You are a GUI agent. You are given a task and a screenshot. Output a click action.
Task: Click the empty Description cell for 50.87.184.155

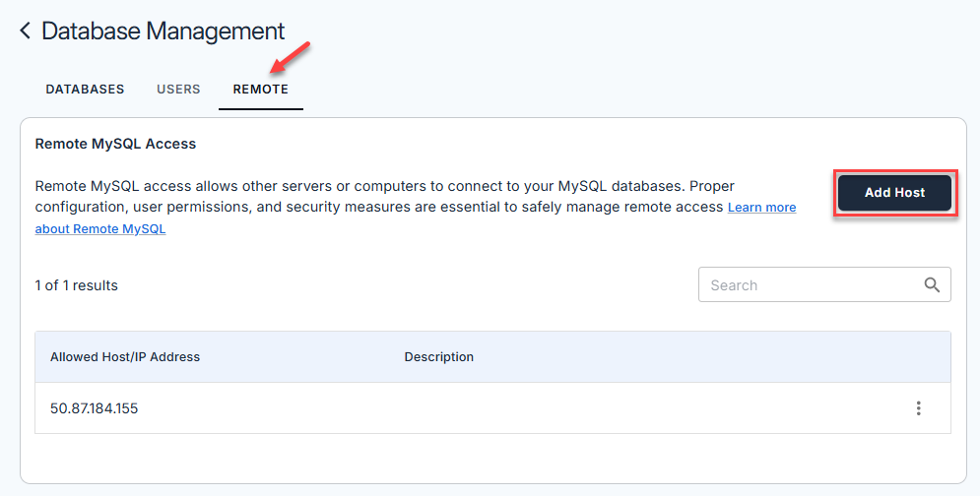tap(591, 408)
